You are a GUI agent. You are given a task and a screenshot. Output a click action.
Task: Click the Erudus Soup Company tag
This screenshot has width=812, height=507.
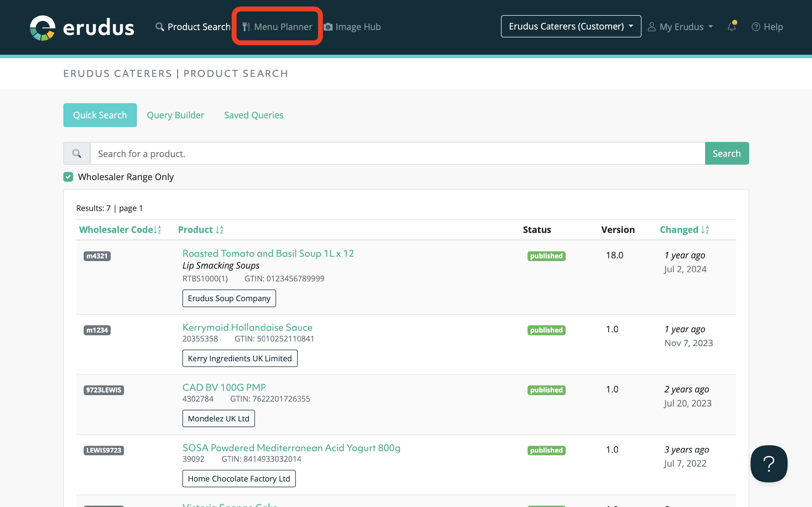tap(229, 298)
